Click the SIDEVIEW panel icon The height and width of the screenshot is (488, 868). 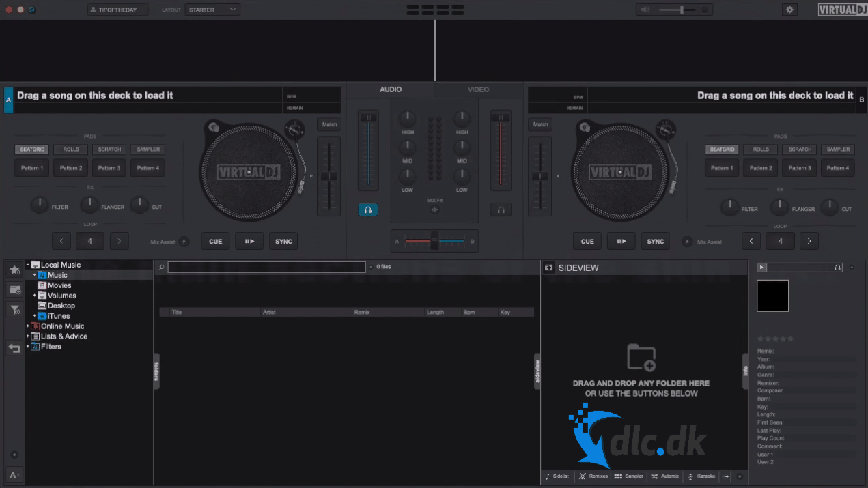[548, 268]
